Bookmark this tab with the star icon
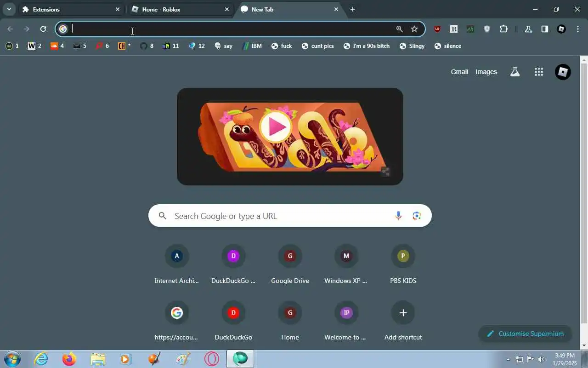The width and height of the screenshot is (588, 368). click(x=414, y=29)
